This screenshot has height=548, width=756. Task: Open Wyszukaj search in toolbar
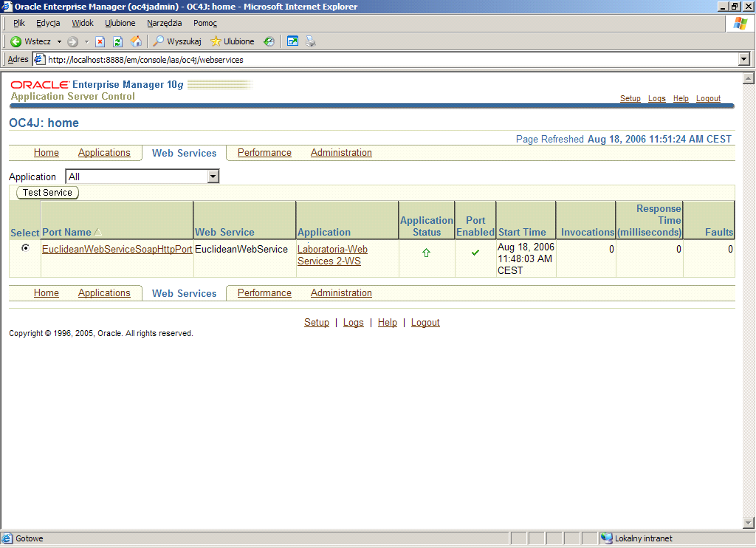coord(177,41)
